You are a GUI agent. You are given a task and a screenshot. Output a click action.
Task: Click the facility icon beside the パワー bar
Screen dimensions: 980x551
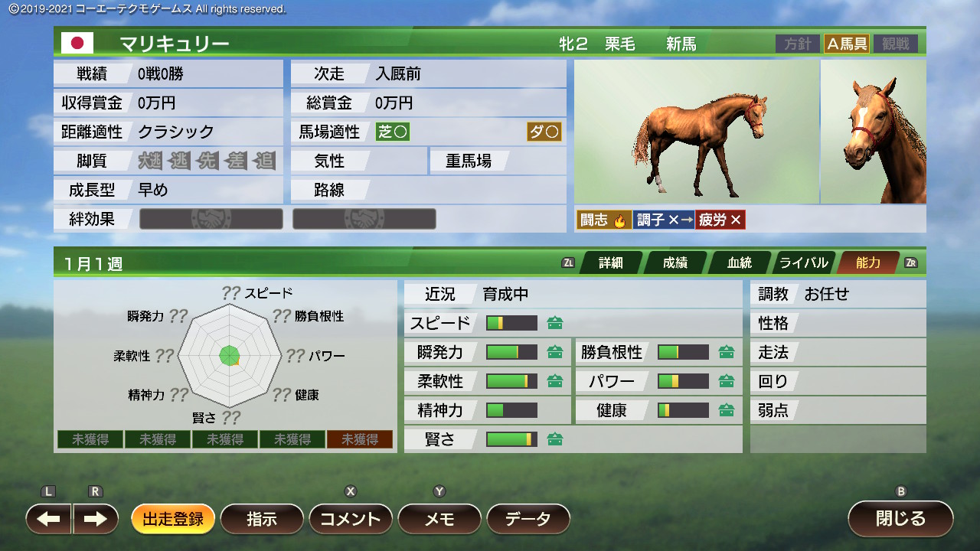(x=727, y=381)
